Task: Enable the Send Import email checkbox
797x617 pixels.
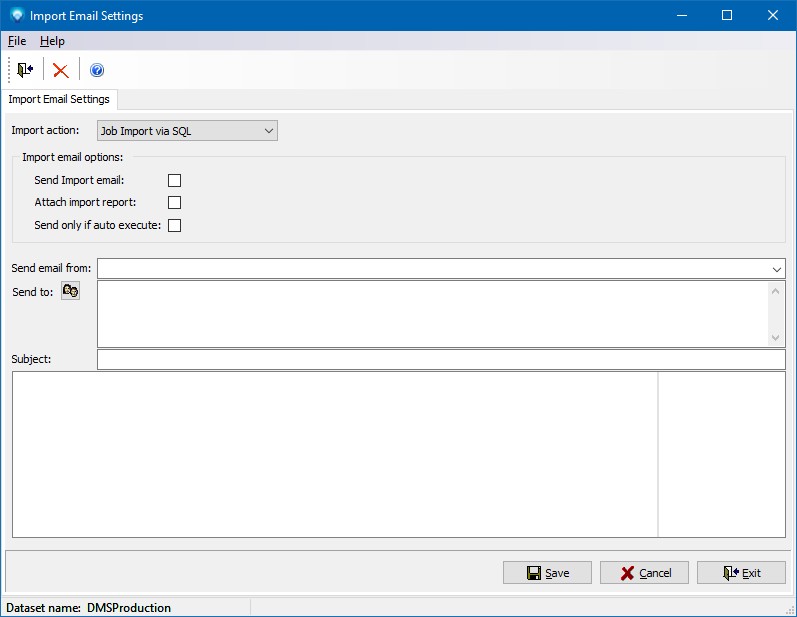Action: pyautogui.click(x=175, y=181)
